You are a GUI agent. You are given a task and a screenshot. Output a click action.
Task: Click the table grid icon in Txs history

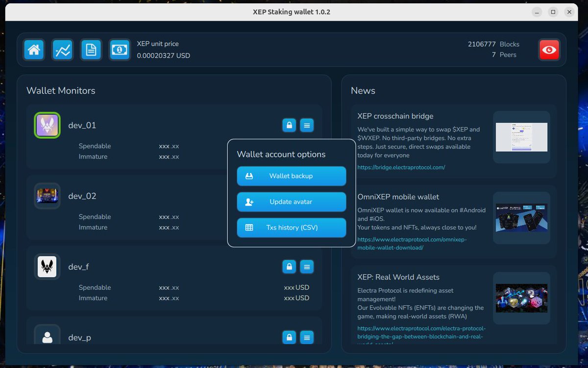click(249, 228)
